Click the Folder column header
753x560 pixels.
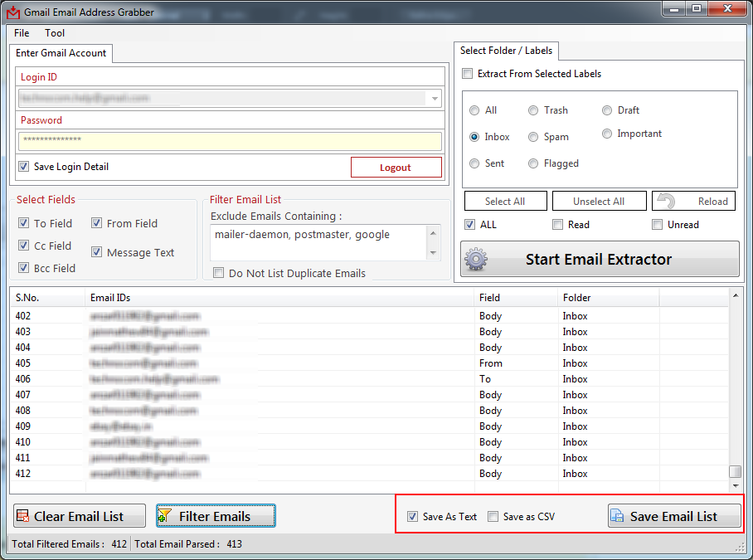[x=609, y=298]
